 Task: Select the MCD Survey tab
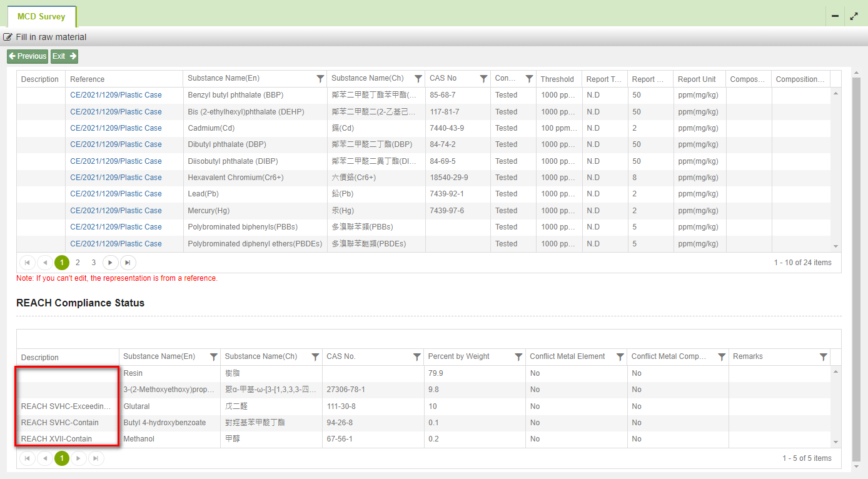41,17
